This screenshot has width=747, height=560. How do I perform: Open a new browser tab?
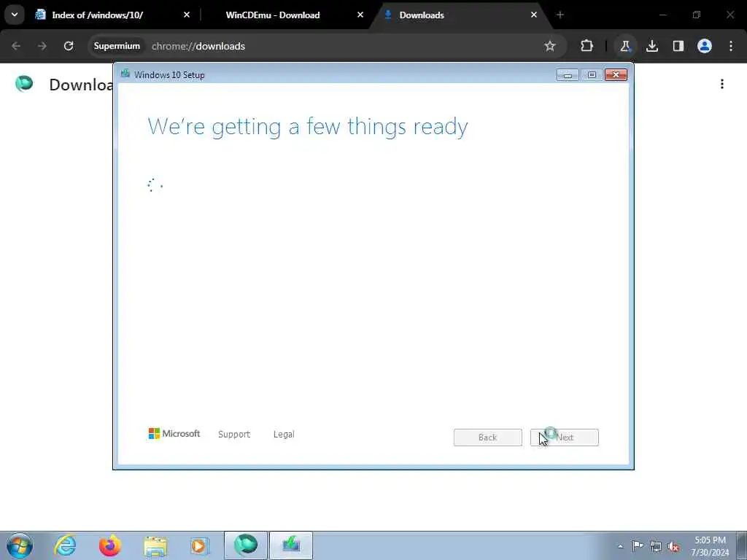click(560, 15)
